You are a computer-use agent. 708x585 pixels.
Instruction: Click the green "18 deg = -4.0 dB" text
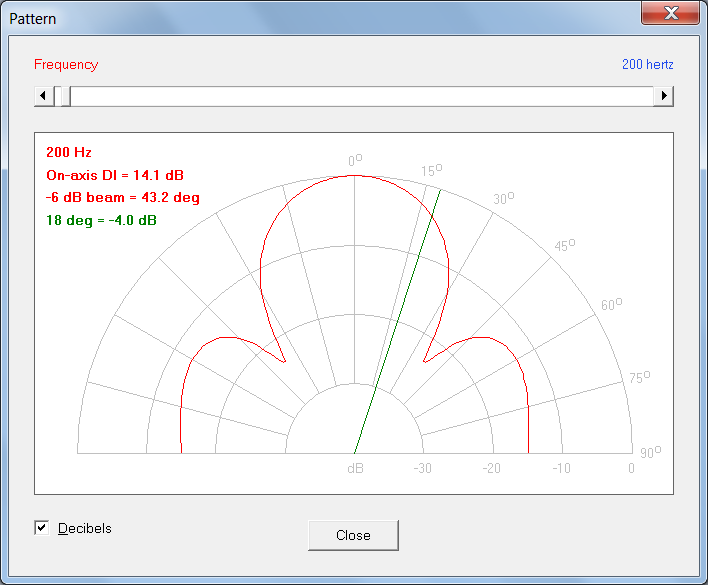click(101, 220)
